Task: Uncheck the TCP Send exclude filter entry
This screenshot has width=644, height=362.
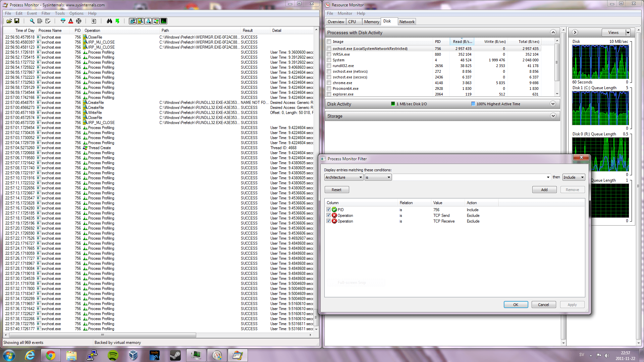Action: click(x=329, y=215)
